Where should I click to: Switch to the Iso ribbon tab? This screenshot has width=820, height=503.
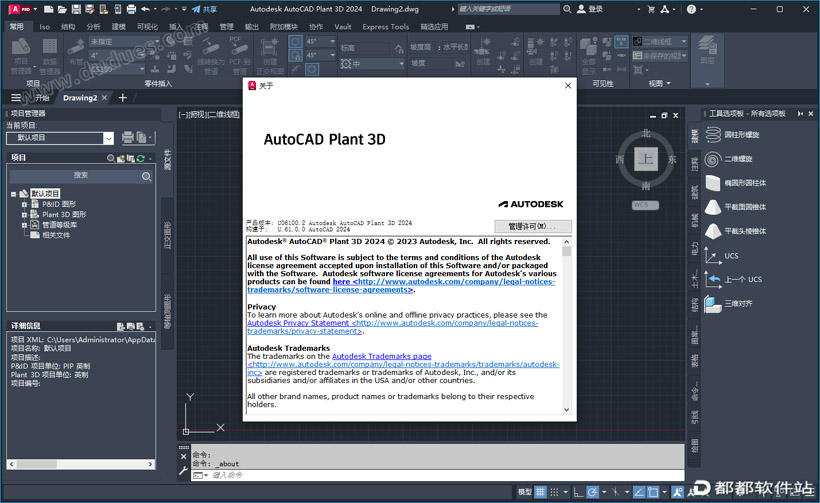44,27
